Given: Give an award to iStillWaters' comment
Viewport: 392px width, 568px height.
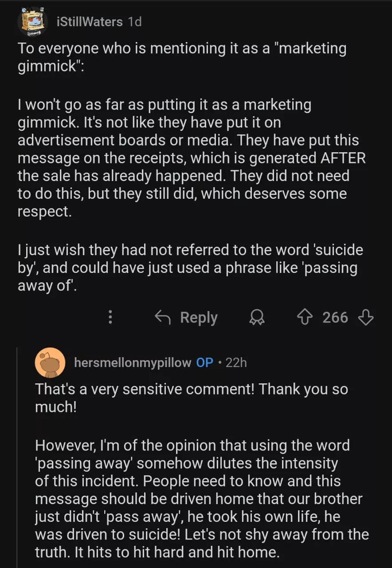Looking at the screenshot, I should [x=256, y=317].
